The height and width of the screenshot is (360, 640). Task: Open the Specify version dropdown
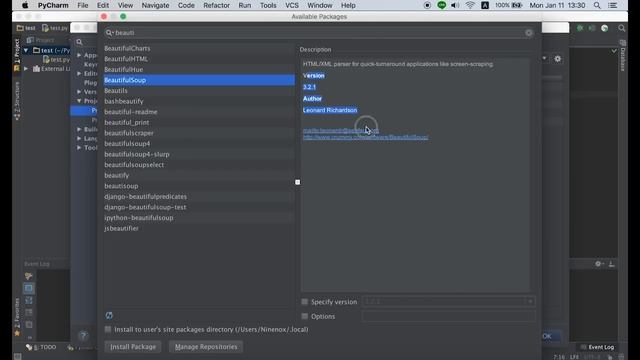(x=530, y=302)
